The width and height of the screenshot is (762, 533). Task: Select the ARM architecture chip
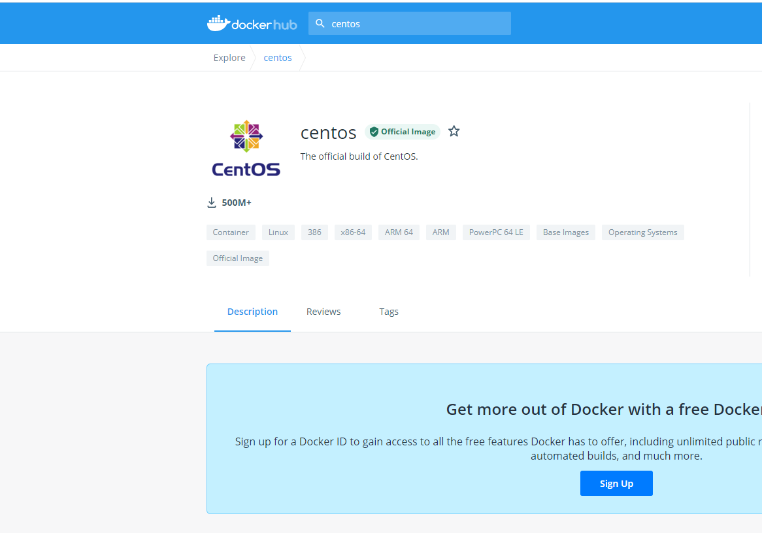[441, 232]
